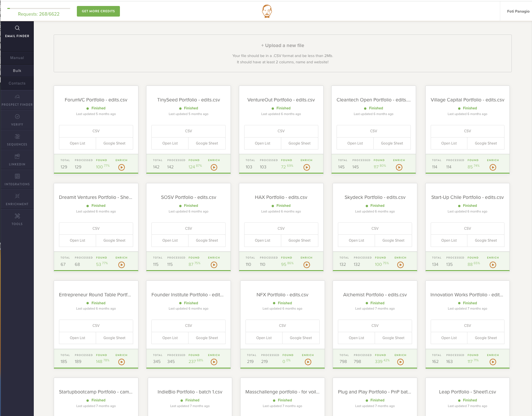Open LinkedIn sidebar icon
The height and width of the screenshot is (416, 532).
click(17, 156)
